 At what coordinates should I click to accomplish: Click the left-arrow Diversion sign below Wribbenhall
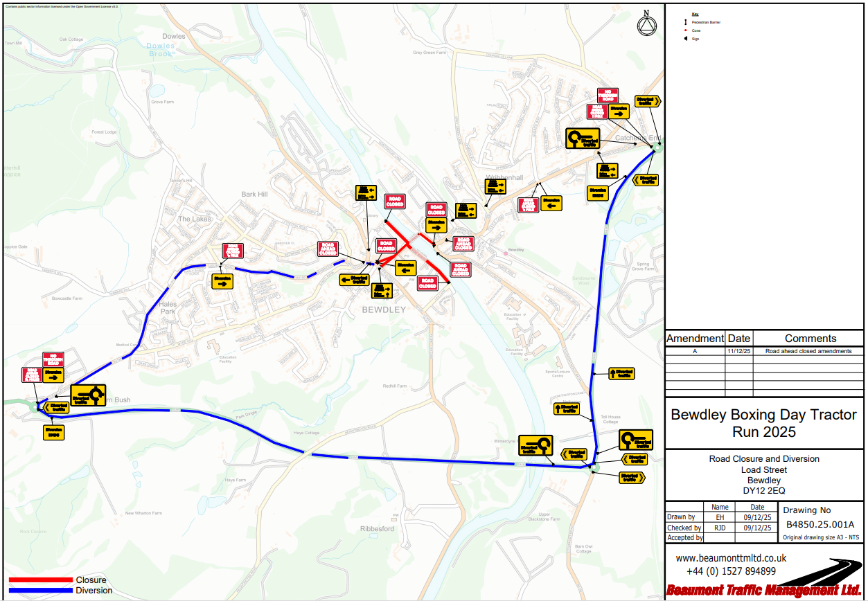pos(551,203)
